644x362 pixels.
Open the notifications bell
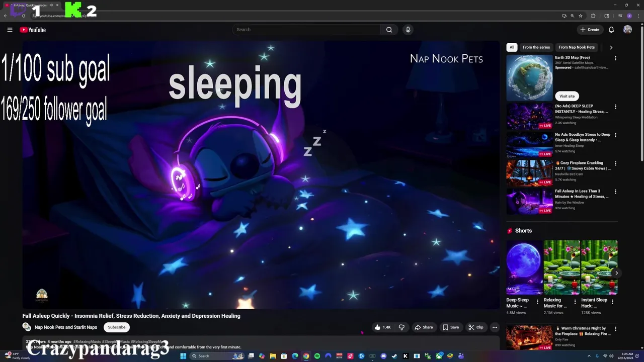pyautogui.click(x=611, y=30)
